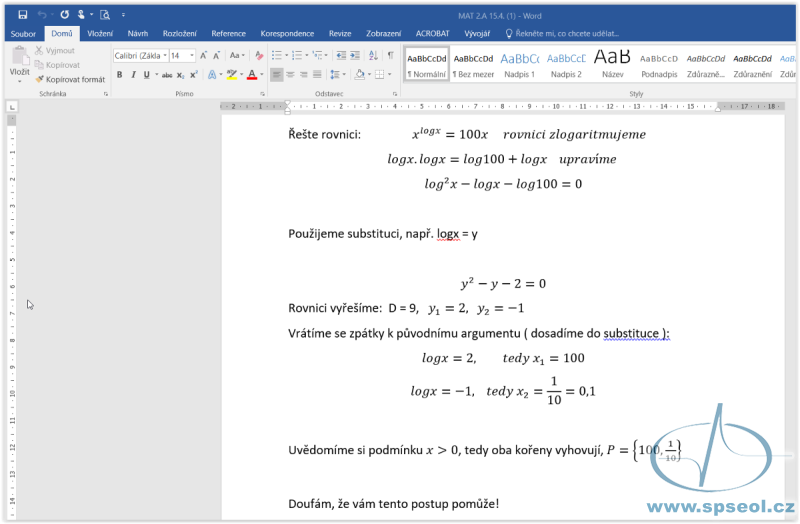This screenshot has width=800, height=524.
Task: Switch to the Rozložení tab
Action: click(x=180, y=34)
